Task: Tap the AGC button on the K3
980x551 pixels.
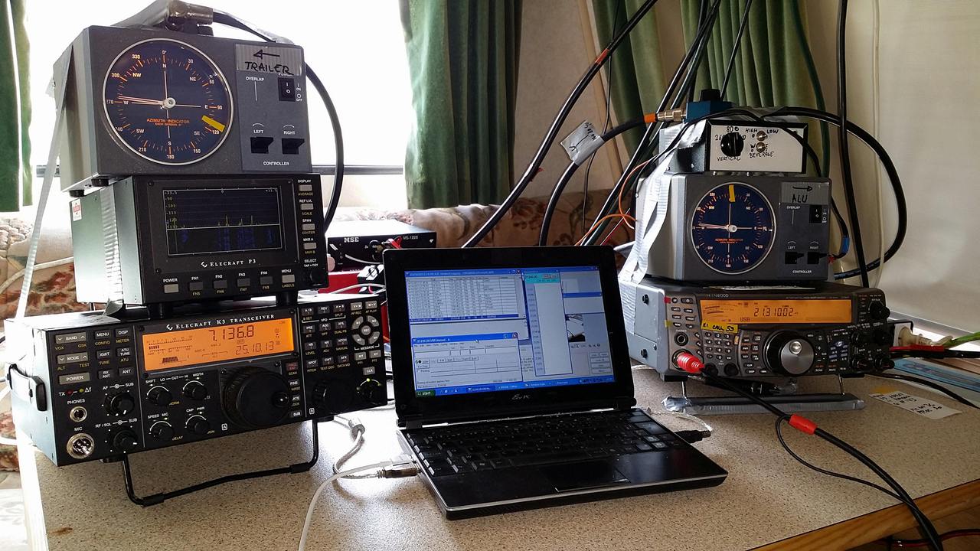Action: tap(325, 326)
